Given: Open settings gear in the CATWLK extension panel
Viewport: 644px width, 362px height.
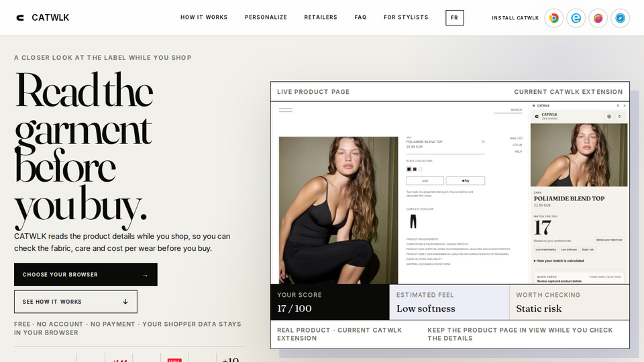Looking at the screenshot, I should (609, 117).
